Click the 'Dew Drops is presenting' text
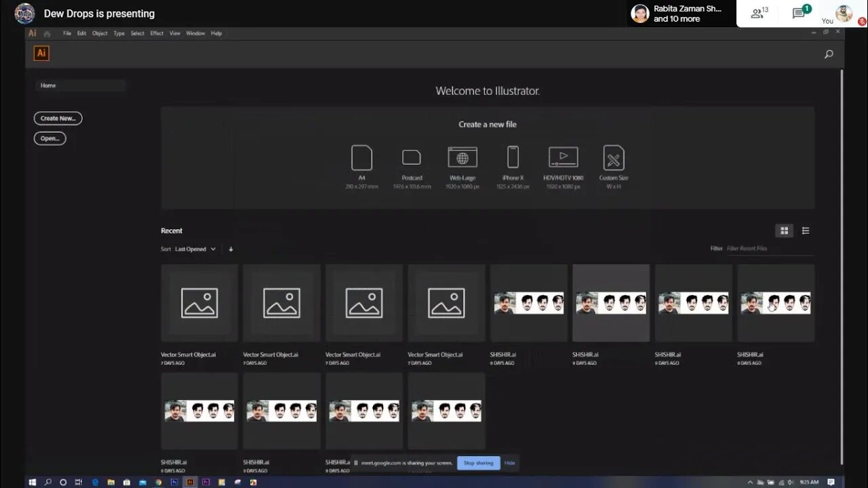The image size is (868, 488). (99, 14)
